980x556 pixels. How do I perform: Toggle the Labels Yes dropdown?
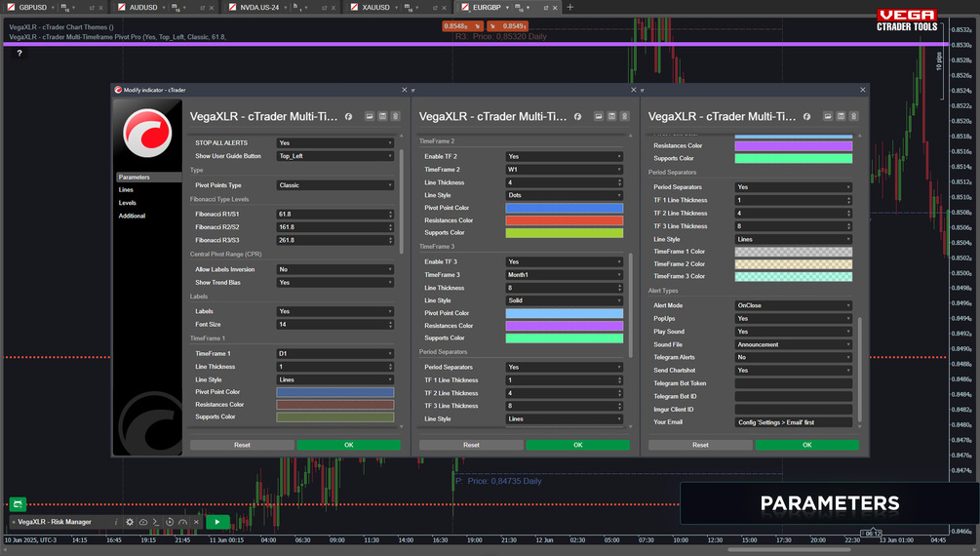(335, 311)
